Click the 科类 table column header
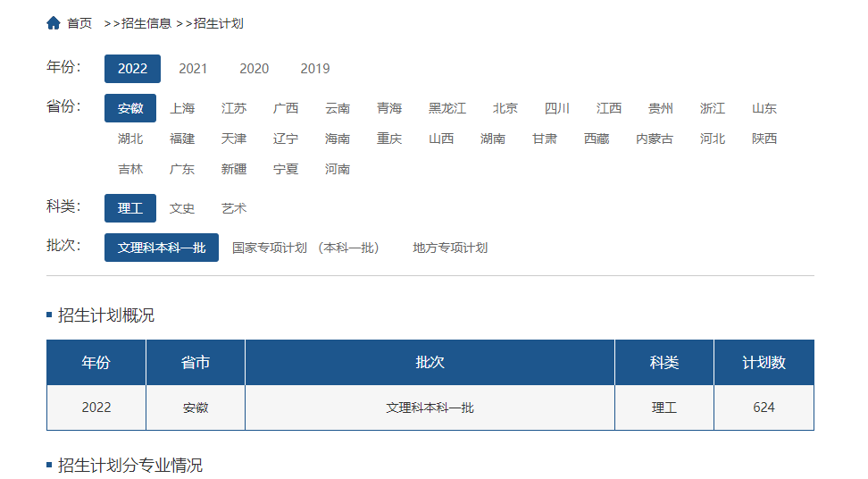Image resolution: width=868 pixels, height=479 pixels. coord(664,363)
